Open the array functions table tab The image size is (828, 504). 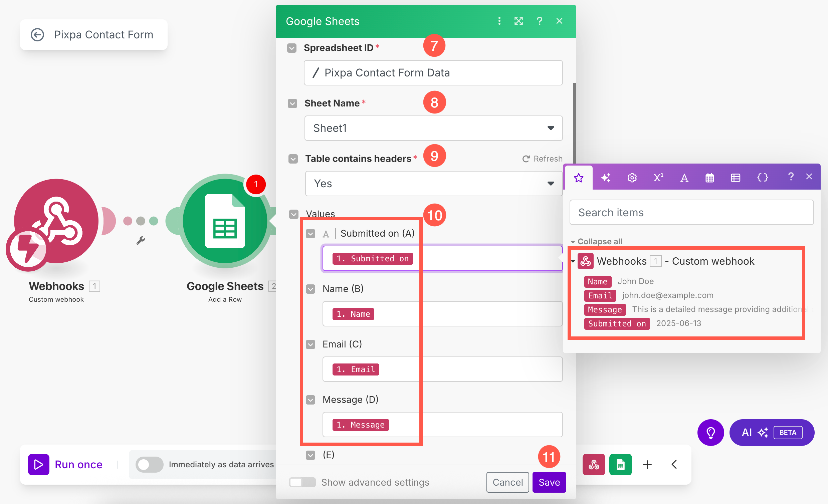click(x=736, y=178)
